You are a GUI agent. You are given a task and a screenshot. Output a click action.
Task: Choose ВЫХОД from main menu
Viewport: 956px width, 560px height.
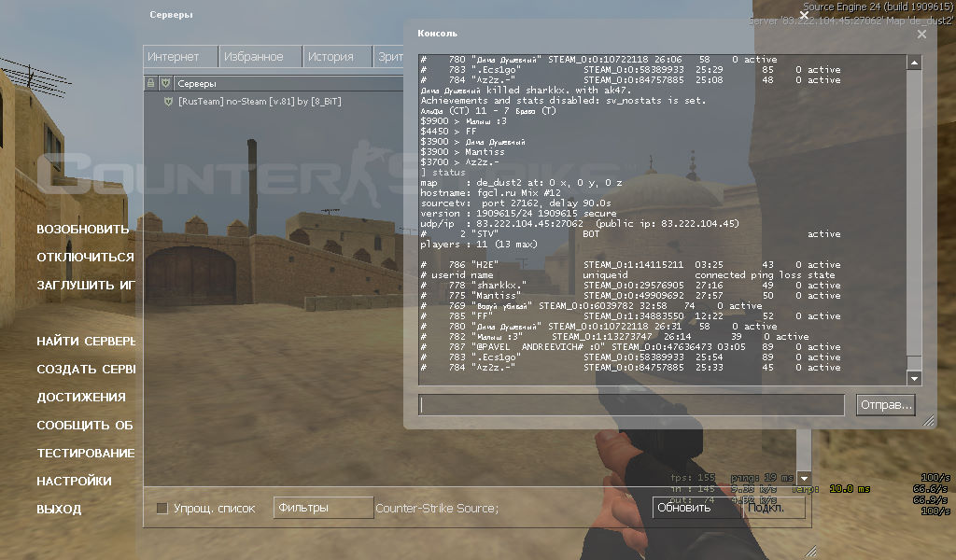click(x=59, y=510)
